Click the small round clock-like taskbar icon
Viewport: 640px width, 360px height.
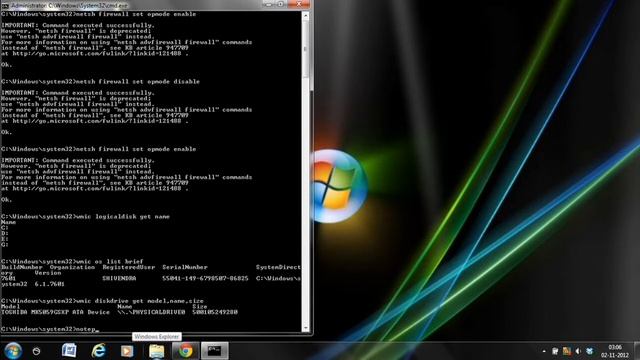point(36,351)
